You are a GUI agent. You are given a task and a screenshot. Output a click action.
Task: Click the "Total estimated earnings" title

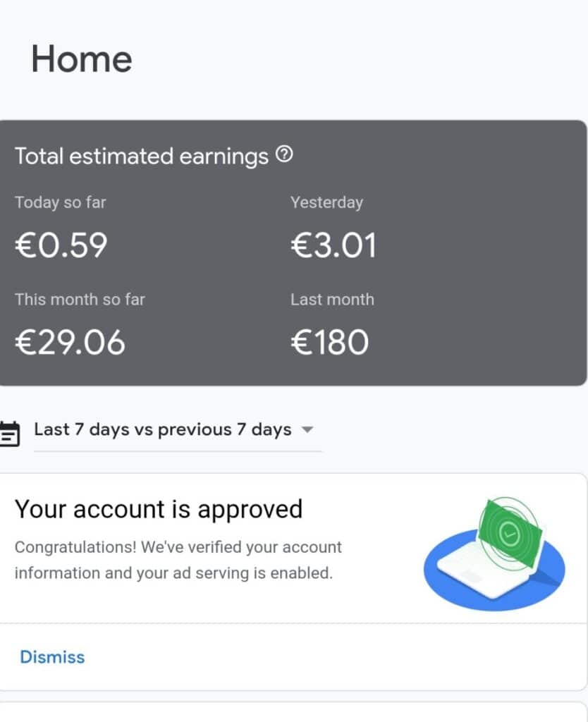coord(142,156)
